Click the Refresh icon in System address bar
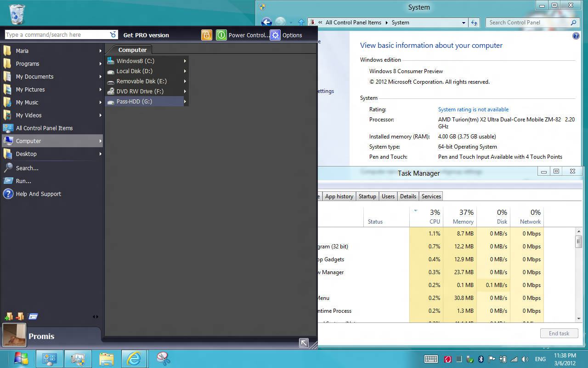The height and width of the screenshot is (368, 588). point(475,22)
